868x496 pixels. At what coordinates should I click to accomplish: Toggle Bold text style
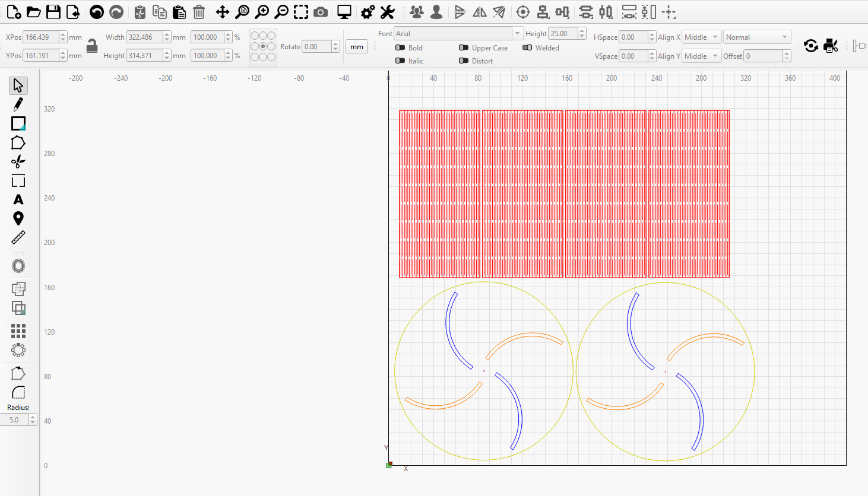pos(401,48)
